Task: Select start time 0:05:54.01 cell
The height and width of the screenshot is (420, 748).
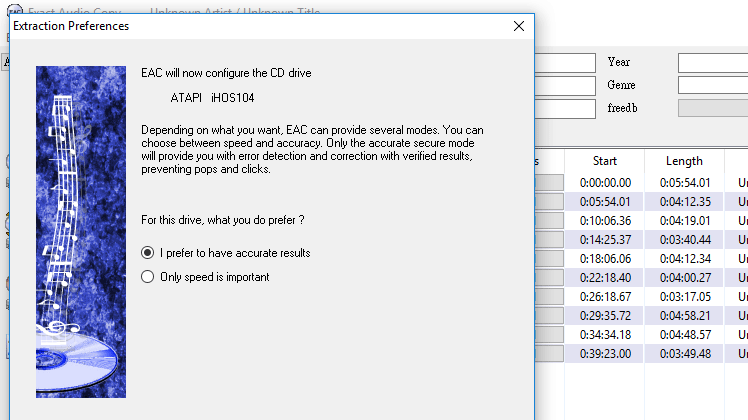Action: pos(605,202)
